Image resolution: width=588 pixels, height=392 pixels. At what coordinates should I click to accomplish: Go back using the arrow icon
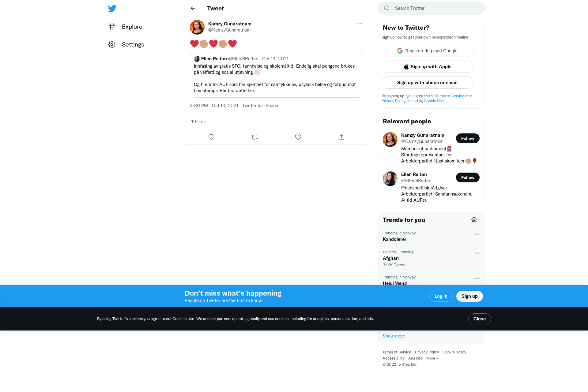193,8
